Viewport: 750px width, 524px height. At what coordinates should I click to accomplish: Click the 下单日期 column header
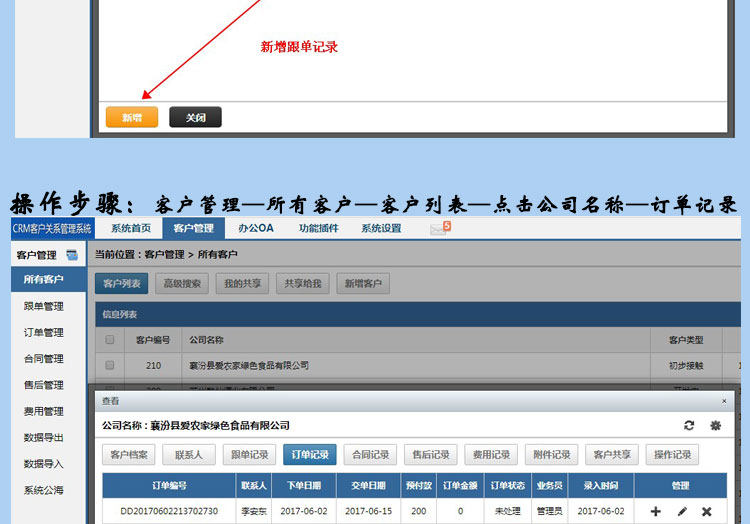point(304,486)
